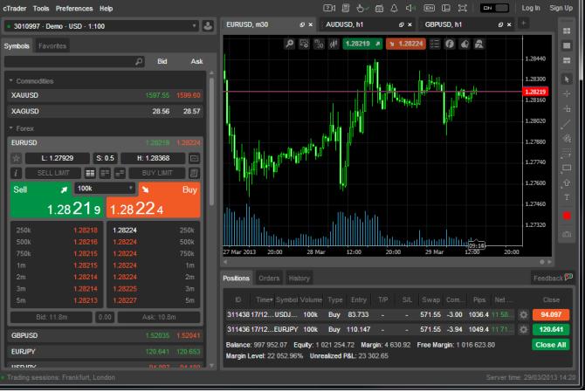Open new order window icon beside BUY LIMIT
Image resolution: width=585 pixels, height=392 pixels.
(194, 173)
